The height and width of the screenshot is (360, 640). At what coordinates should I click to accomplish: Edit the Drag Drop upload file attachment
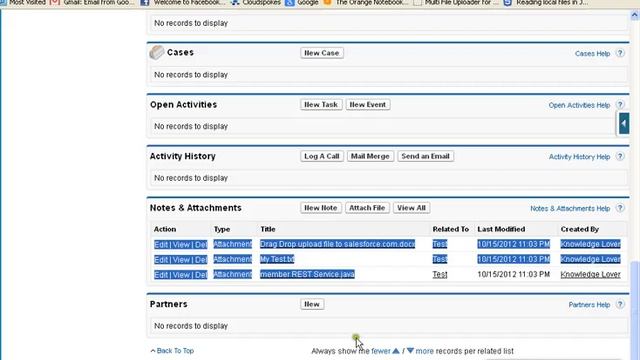pos(161,244)
